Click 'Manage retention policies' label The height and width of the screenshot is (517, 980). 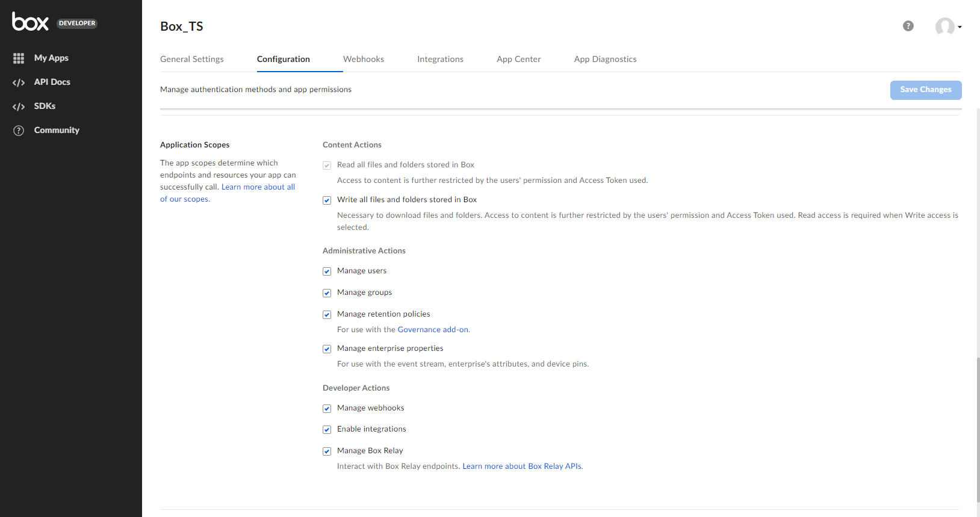(x=383, y=314)
